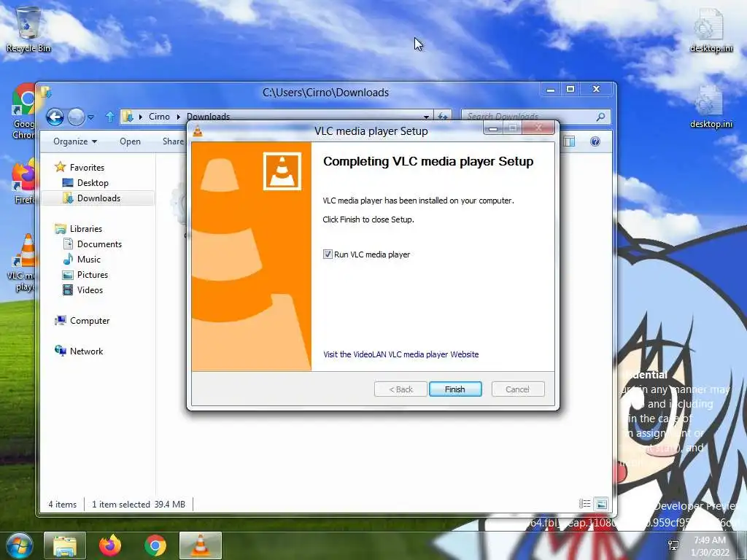The width and height of the screenshot is (747, 560).
Task: Click the Refresh button next to the address bar
Action: coord(443,117)
